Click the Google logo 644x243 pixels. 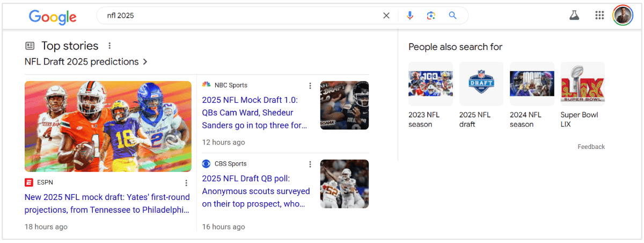click(53, 17)
